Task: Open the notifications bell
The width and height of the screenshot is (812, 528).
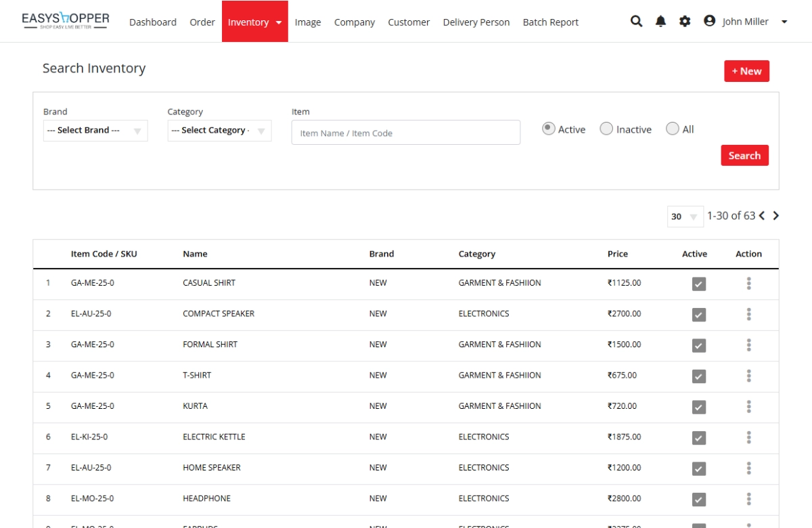Action: [x=660, y=21]
